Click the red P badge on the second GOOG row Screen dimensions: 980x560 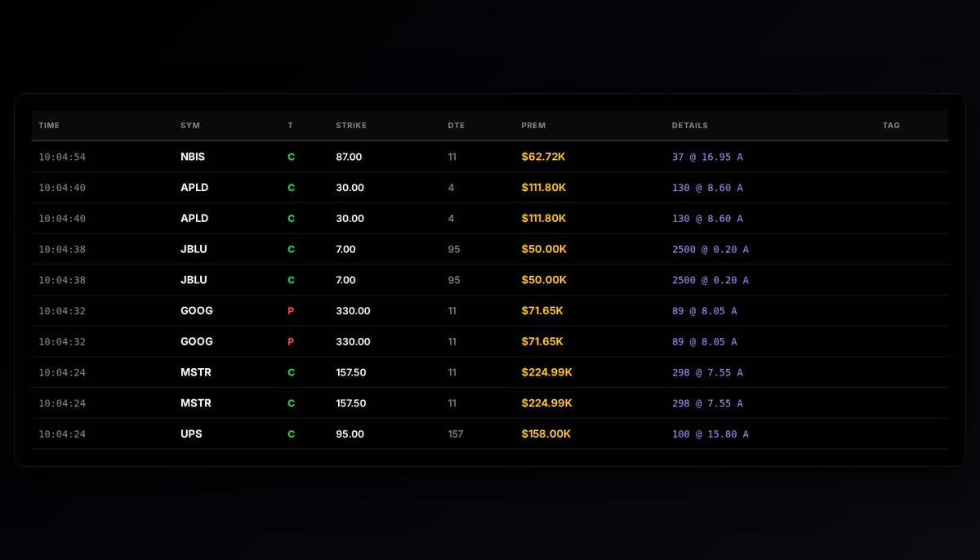click(291, 341)
